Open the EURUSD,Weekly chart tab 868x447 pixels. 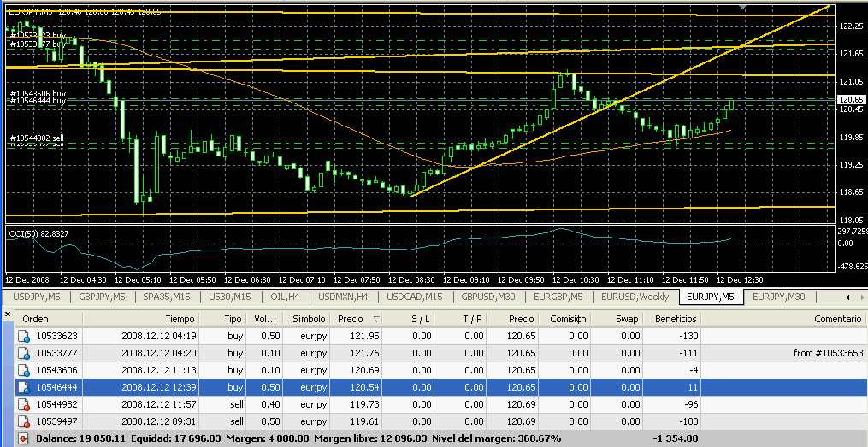[636, 297]
